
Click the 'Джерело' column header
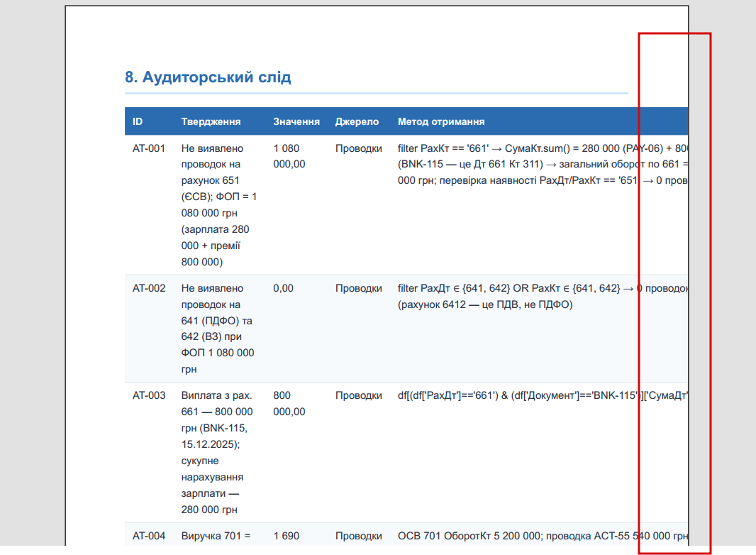coord(357,121)
